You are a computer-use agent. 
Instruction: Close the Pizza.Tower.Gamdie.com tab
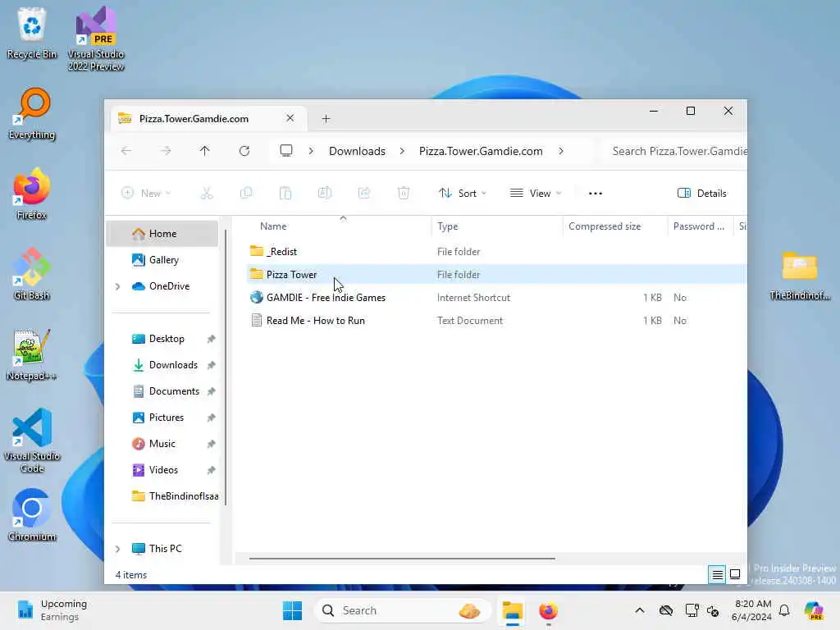[x=290, y=118]
